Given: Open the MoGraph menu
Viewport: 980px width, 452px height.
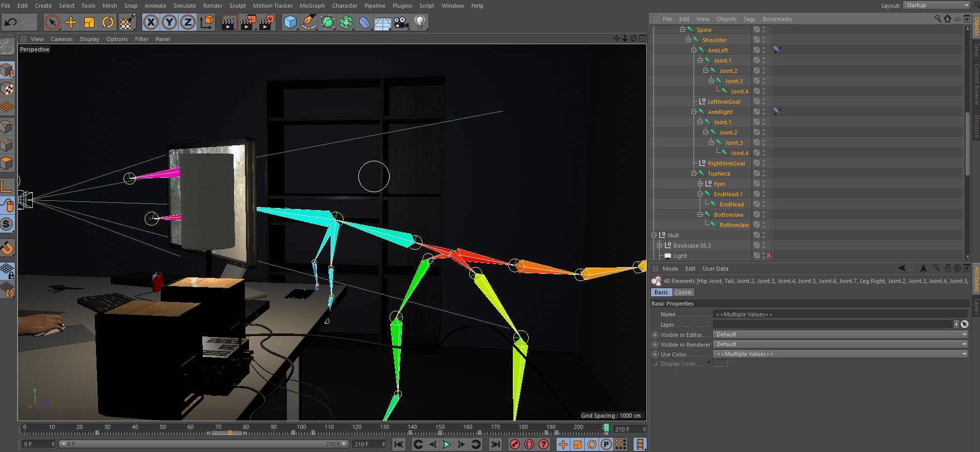Looking at the screenshot, I should tap(312, 6).
